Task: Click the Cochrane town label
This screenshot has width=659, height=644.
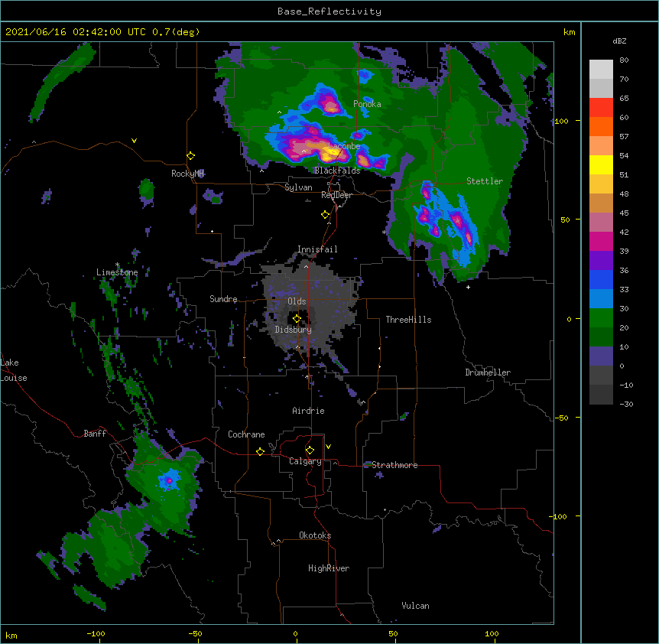Action: tap(246, 434)
